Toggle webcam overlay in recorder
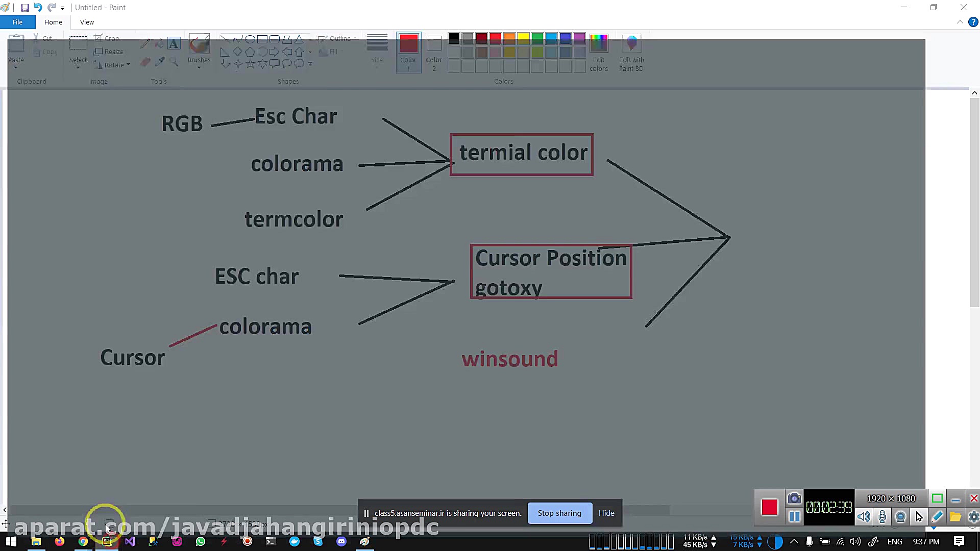 tap(900, 517)
